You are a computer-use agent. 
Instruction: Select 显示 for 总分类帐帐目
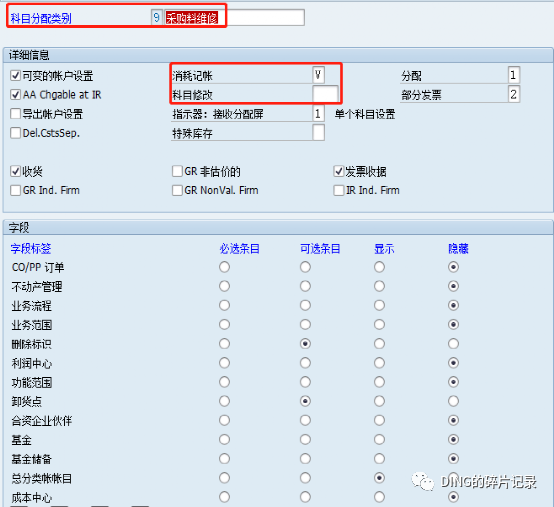tap(379, 478)
